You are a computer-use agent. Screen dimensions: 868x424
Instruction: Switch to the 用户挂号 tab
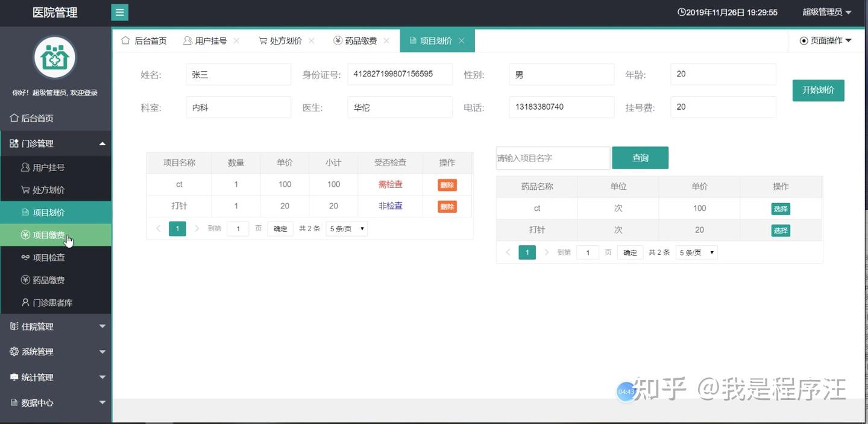click(205, 40)
